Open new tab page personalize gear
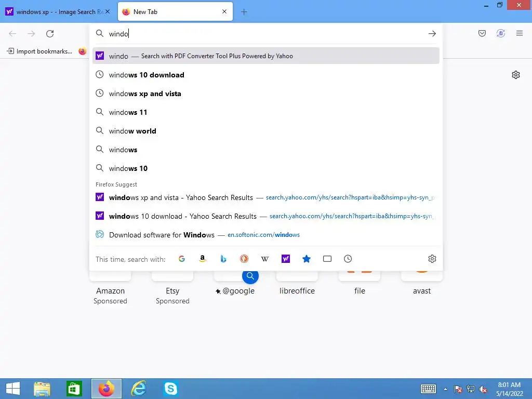 click(516, 75)
